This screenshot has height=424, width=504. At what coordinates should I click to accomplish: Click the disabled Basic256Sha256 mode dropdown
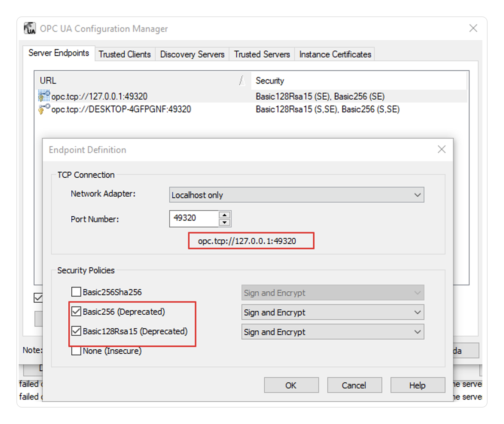point(332,293)
